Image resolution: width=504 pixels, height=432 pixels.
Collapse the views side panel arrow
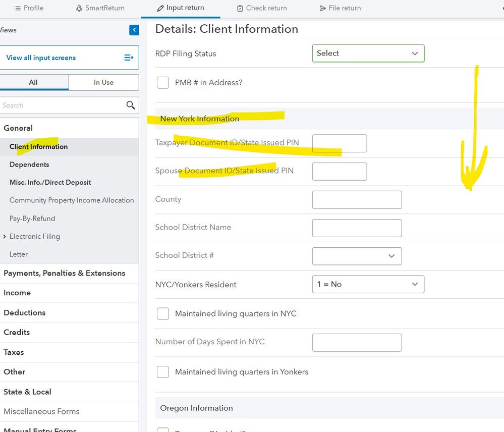(x=134, y=30)
